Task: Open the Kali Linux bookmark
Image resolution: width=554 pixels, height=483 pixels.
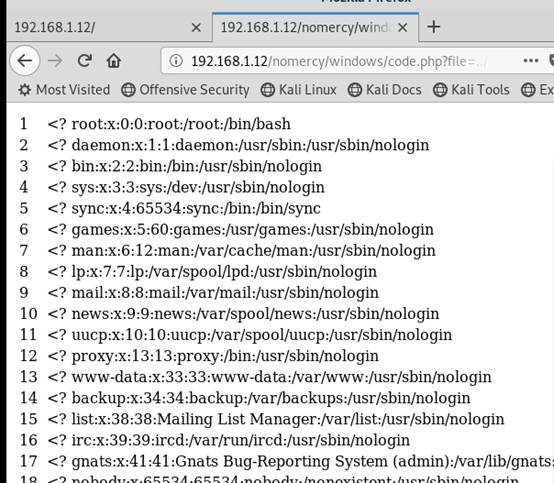Action: pos(299,90)
